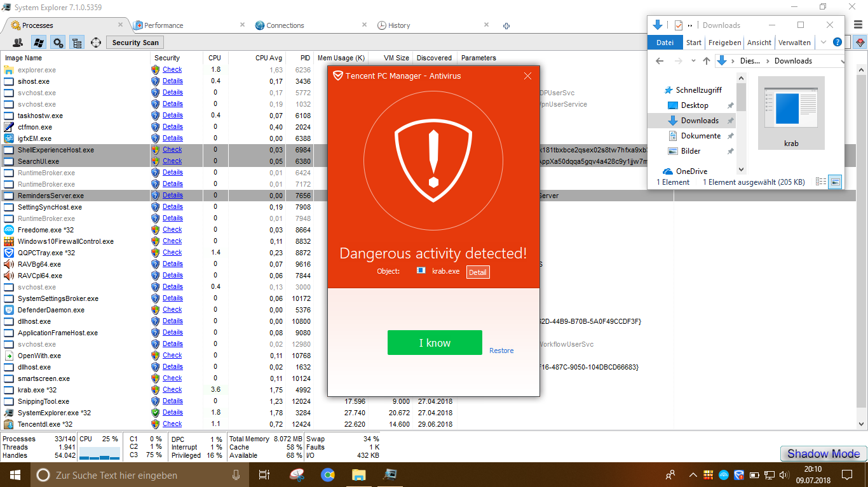Select OneDrive in Explorer sidebar
868x487 pixels.
[x=691, y=171]
